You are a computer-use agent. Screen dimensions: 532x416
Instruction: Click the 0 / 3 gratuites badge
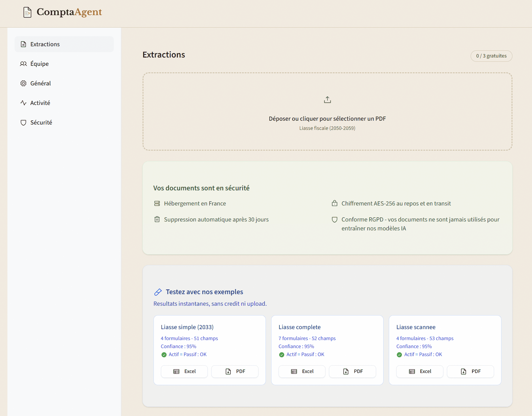pos(491,56)
